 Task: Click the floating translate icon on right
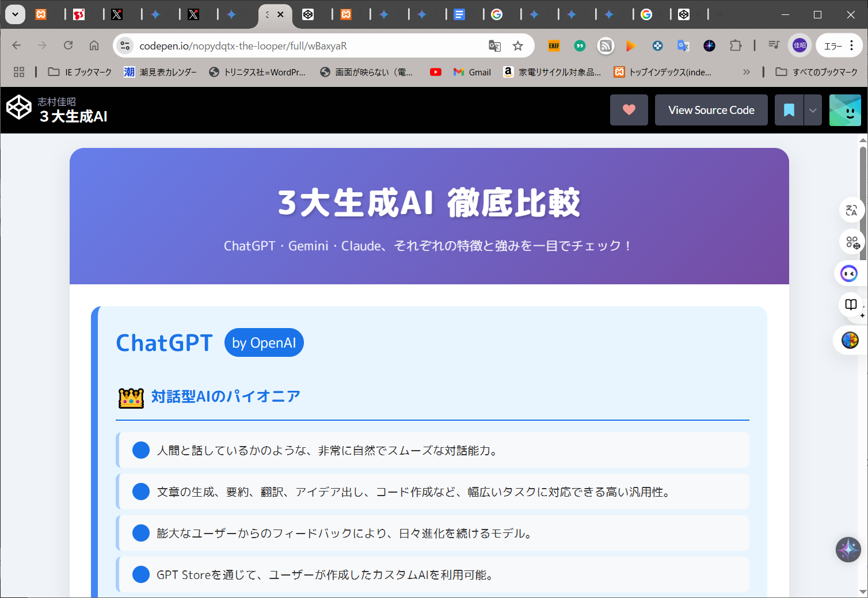point(851,210)
